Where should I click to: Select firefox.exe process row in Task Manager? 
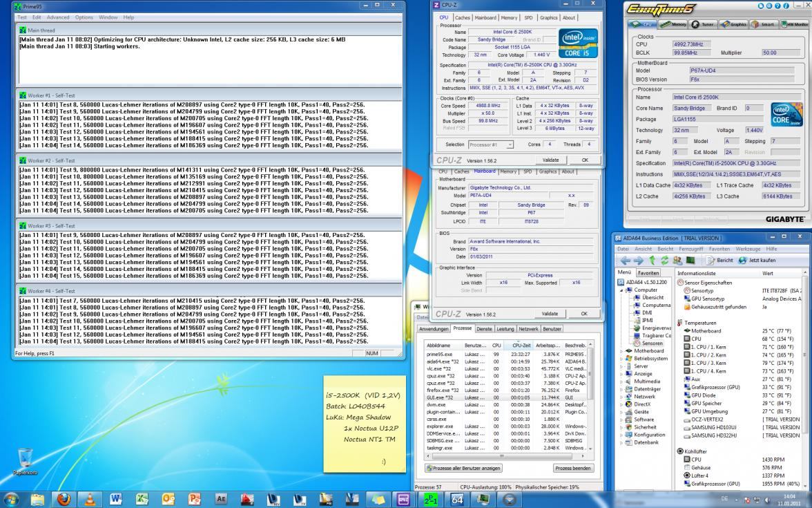point(506,391)
